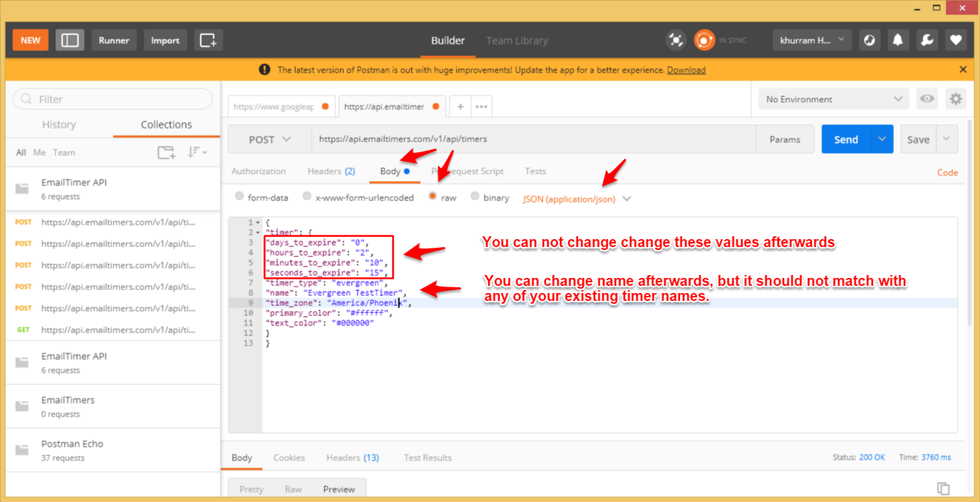Click the interceptor satellite icon

(x=676, y=40)
